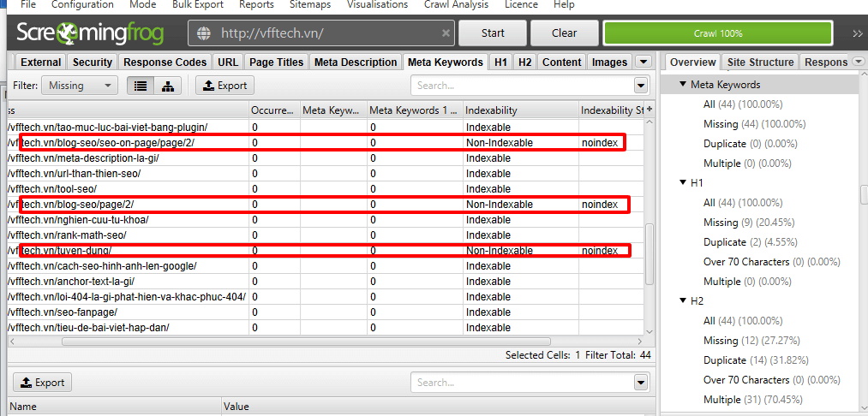Select the Meta Keywords tab
The image size is (868, 416).
445,62
